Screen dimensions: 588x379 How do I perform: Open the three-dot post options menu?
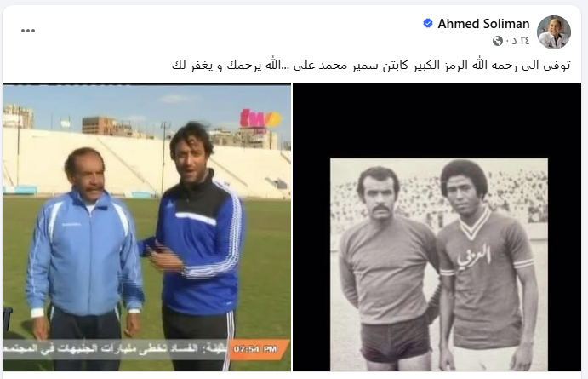pyautogui.click(x=28, y=31)
